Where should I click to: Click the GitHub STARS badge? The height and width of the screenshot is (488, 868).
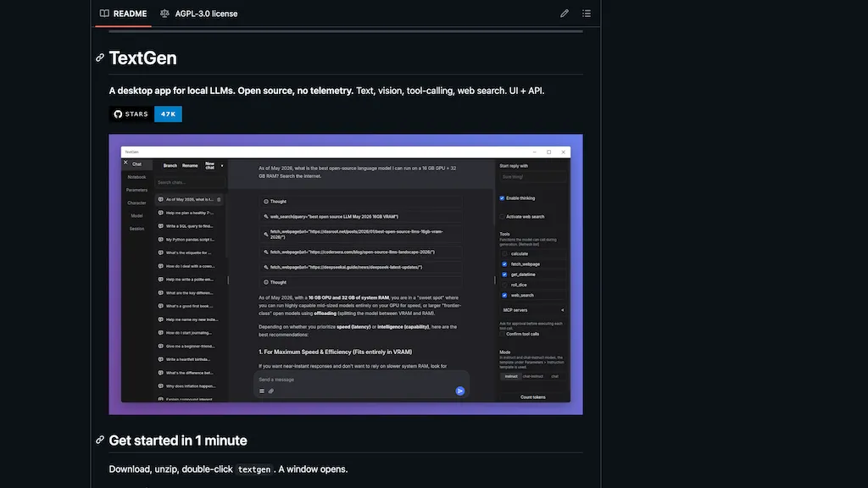click(x=131, y=114)
